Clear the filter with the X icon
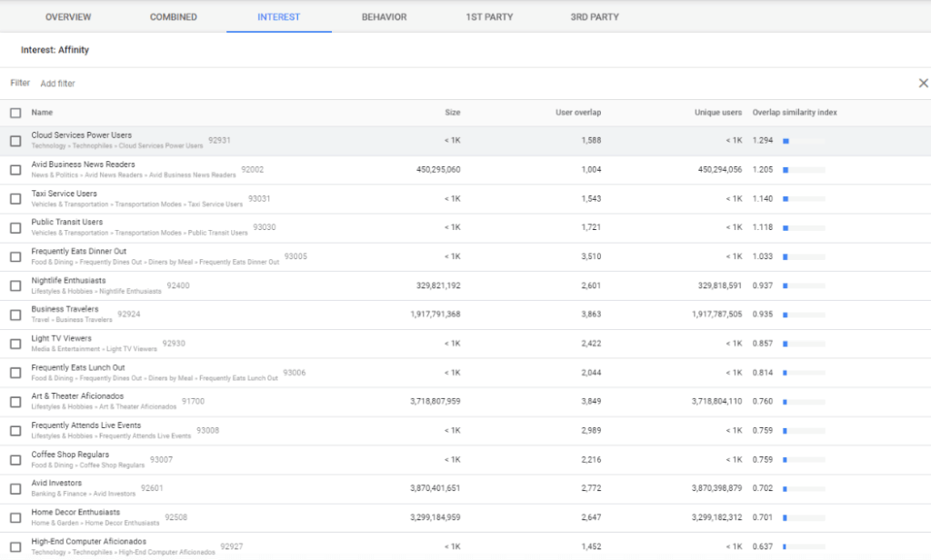This screenshot has height=560, width=931. pos(923,84)
